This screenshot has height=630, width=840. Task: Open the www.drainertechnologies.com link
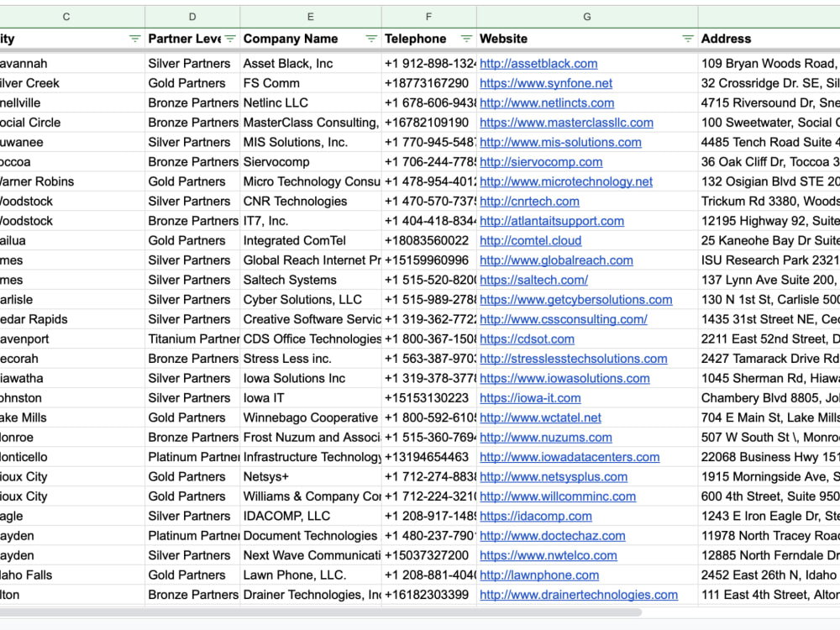pyautogui.click(x=579, y=596)
